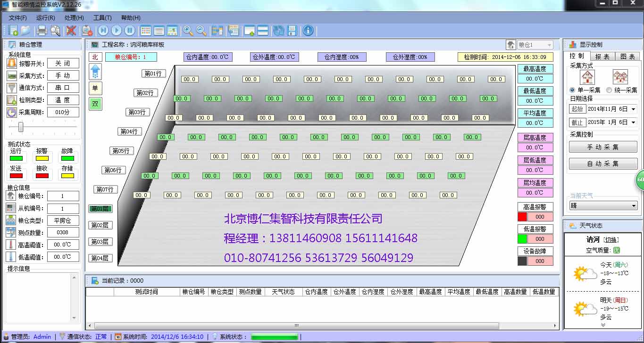Switch to the 图表 tab
Viewport: 644px width, 343px height.
627,56
